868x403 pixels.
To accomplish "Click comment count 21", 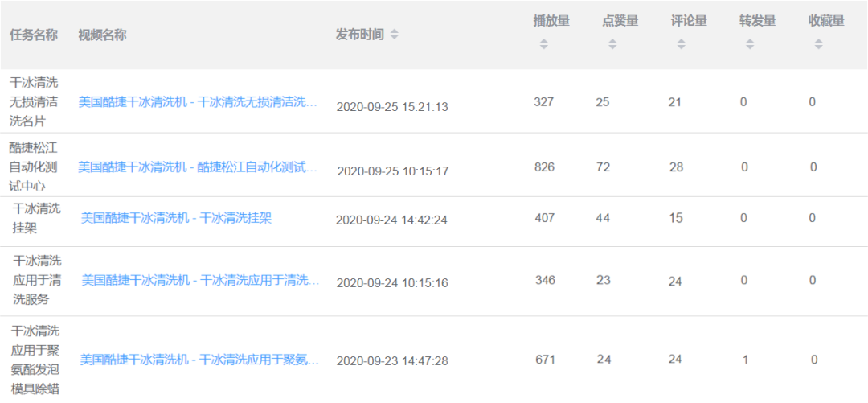I will [675, 102].
